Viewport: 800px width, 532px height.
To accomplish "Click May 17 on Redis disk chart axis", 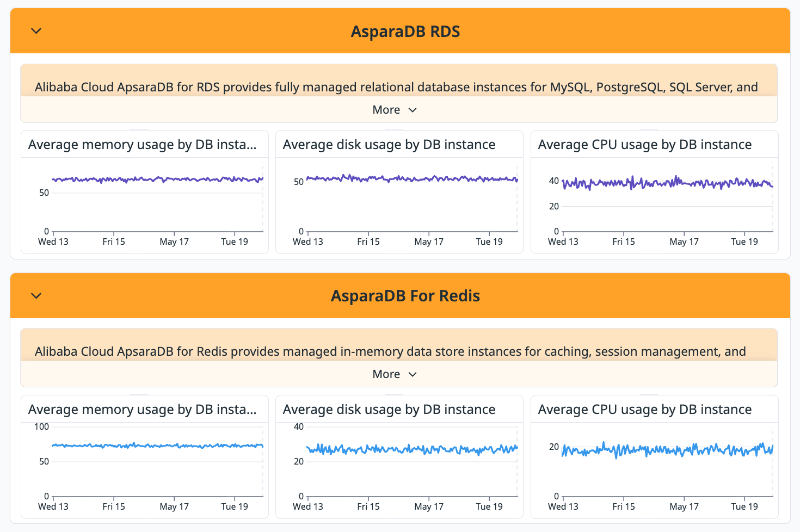I will (429, 506).
